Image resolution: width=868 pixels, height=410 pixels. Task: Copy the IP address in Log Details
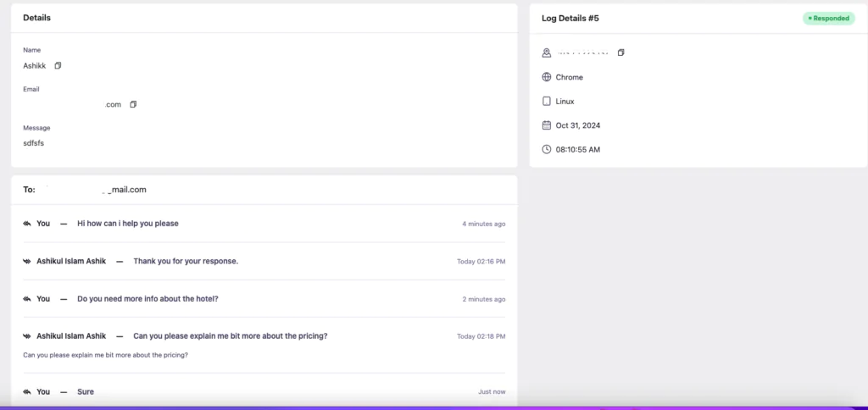click(x=621, y=53)
